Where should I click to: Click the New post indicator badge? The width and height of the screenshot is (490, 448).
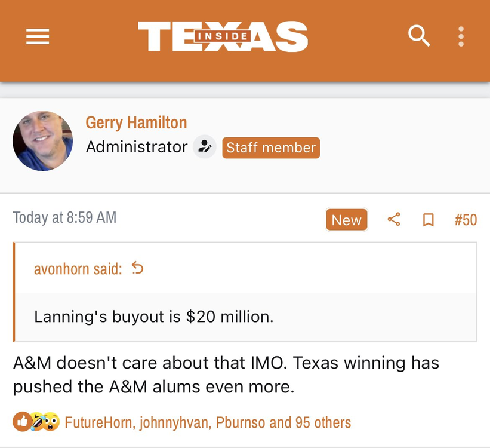coord(346,220)
